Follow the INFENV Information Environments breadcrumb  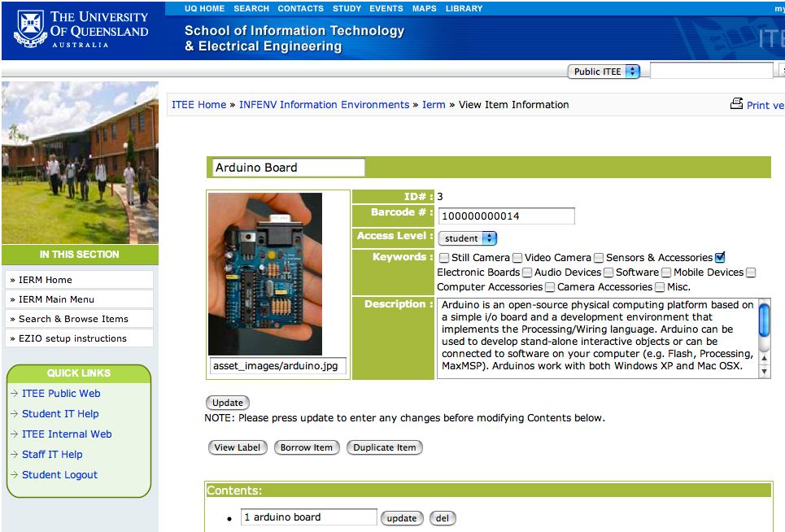[324, 105]
